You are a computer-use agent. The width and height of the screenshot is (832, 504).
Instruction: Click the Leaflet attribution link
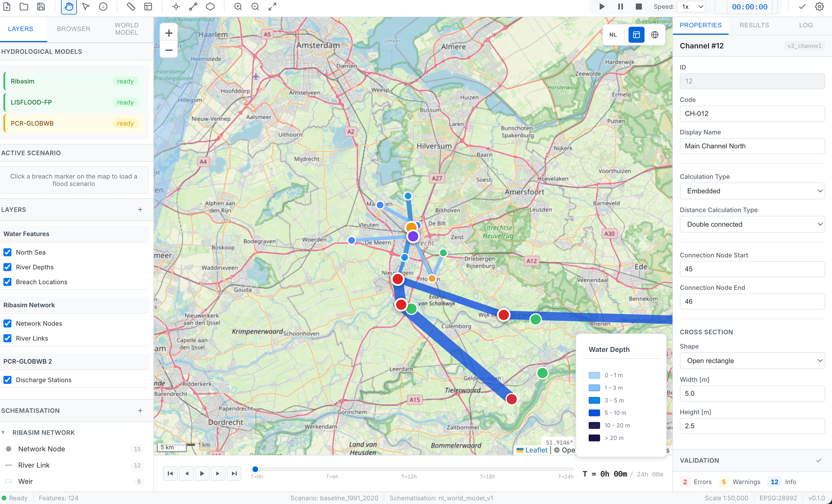pos(536,450)
